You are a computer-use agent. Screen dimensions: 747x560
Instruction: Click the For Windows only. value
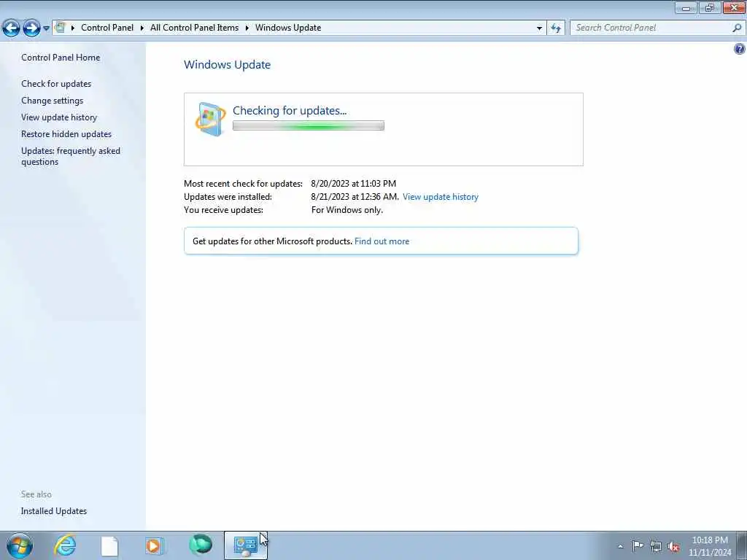(347, 210)
